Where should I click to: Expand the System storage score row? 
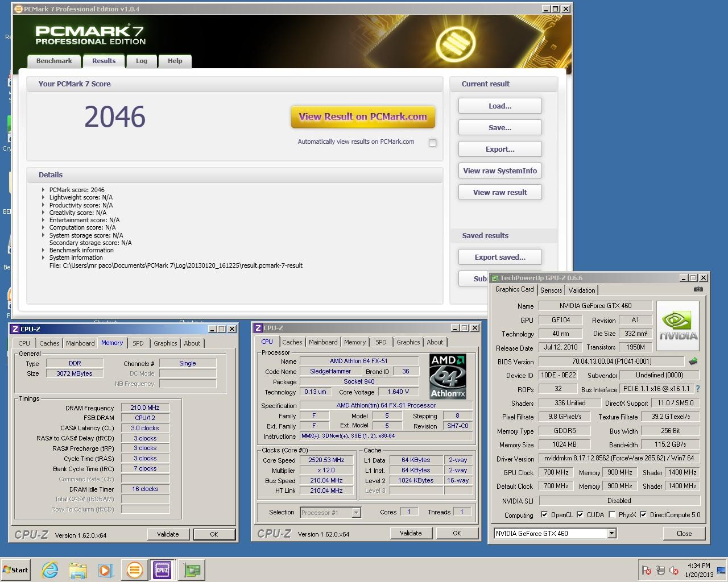click(43, 235)
